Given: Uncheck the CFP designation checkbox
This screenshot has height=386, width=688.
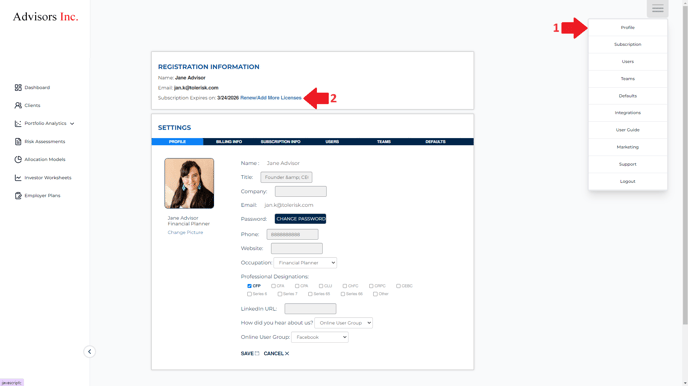Looking at the screenshot, I should [249, 286].
